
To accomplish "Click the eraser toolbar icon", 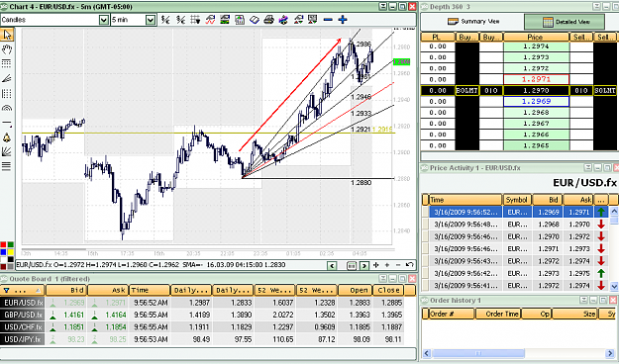I will [255, 20].
